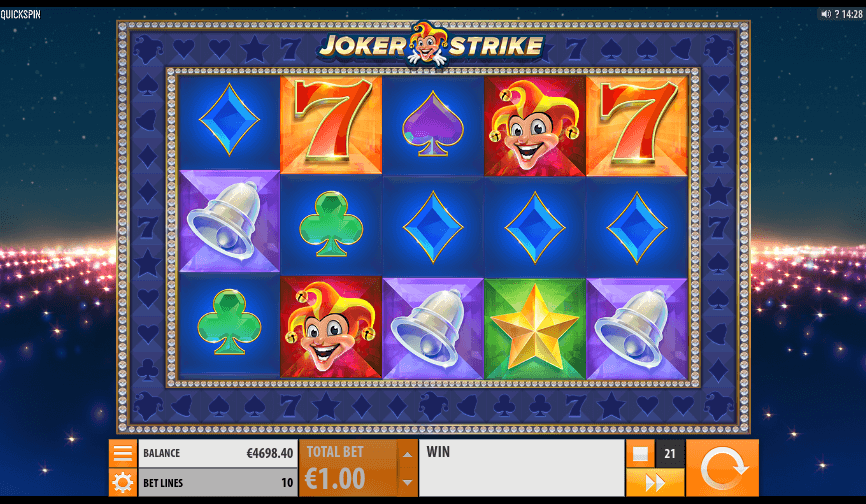Spin the reels with orange spin button

(722, 468)
